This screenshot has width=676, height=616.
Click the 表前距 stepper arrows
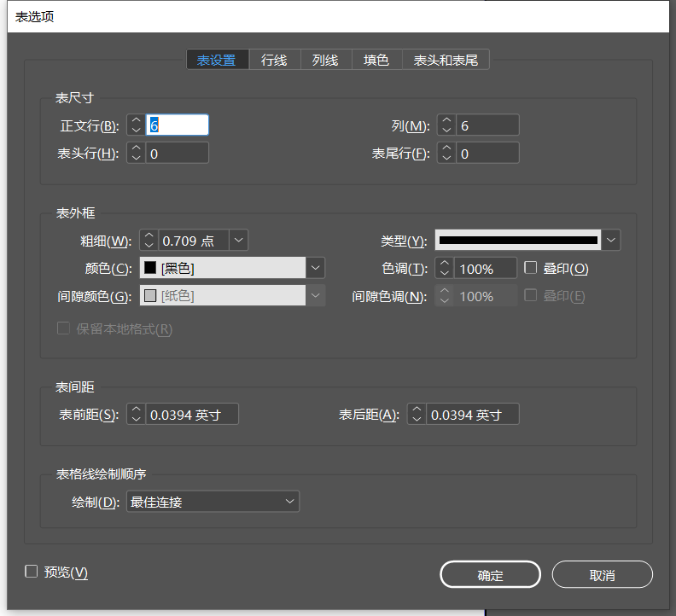click(x=137, y=415)
